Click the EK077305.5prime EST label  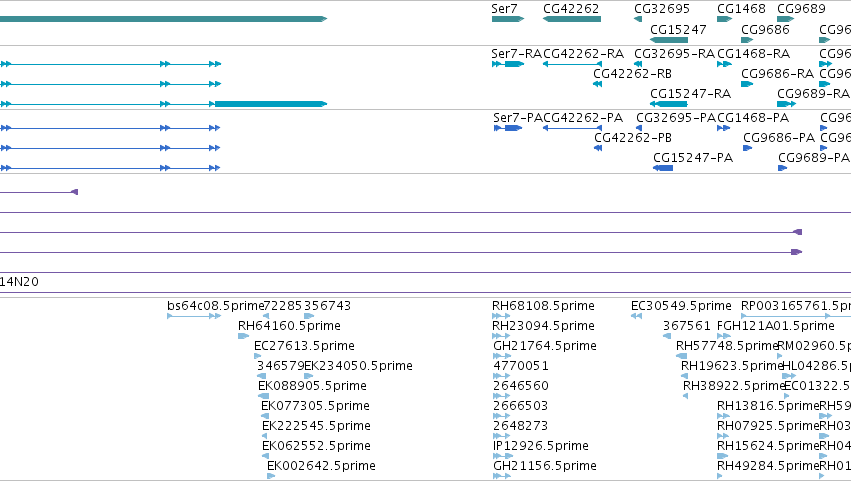[x=315, y=406]
